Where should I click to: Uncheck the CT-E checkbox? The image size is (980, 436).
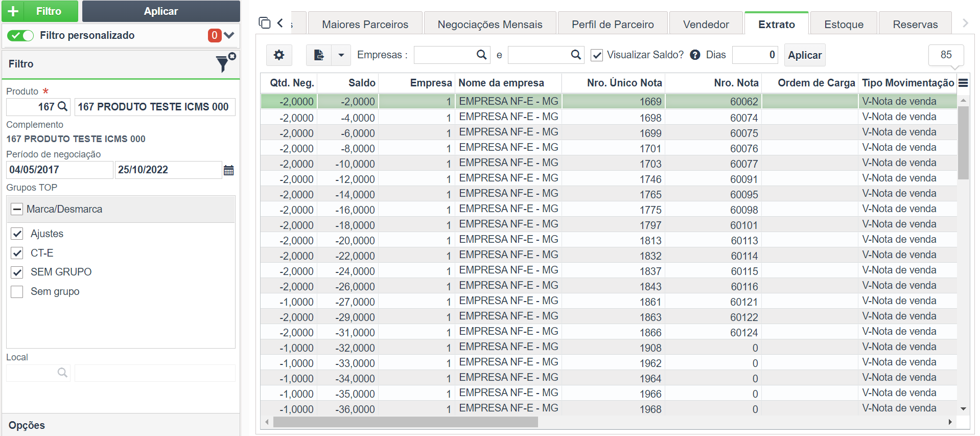coord(17,253)
